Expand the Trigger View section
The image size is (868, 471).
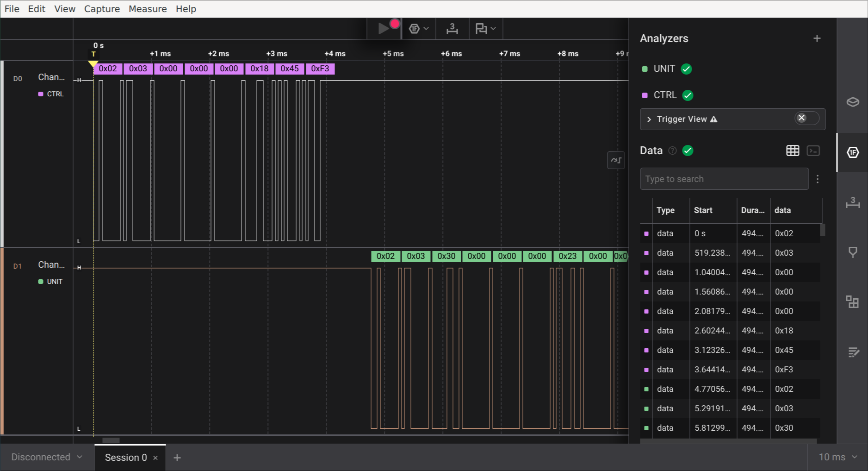pyautogui.click(x=649, y=119)
